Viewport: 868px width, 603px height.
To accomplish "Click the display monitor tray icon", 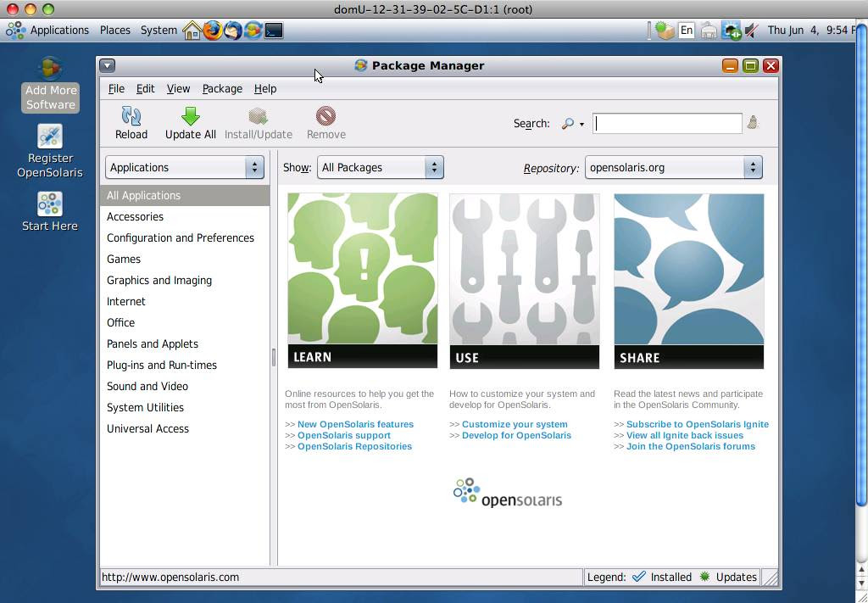I will tap(731, 30).
